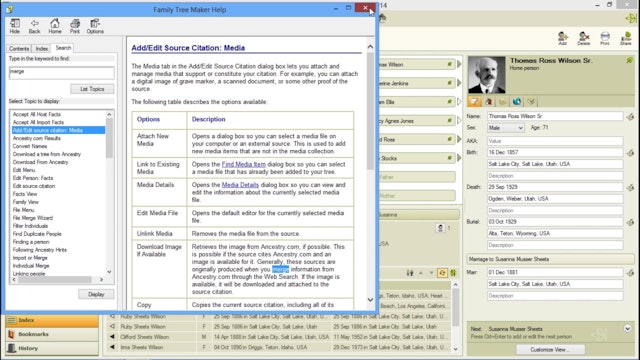Click the Birth date field 16 Dec 1857
This screenshot has width=640, height=360.
pos(555,152)
